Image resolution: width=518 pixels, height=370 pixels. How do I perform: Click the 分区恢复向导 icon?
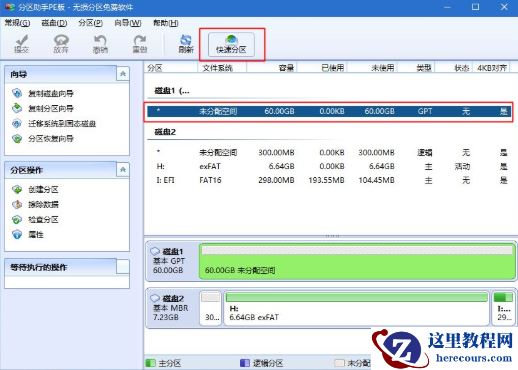(17, 138)
